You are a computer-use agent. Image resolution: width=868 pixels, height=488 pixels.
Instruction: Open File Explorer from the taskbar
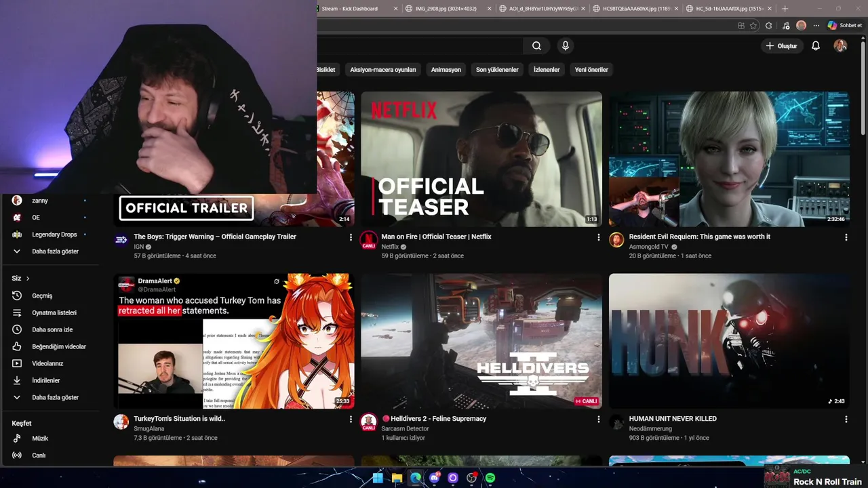[x=397, y=478]
